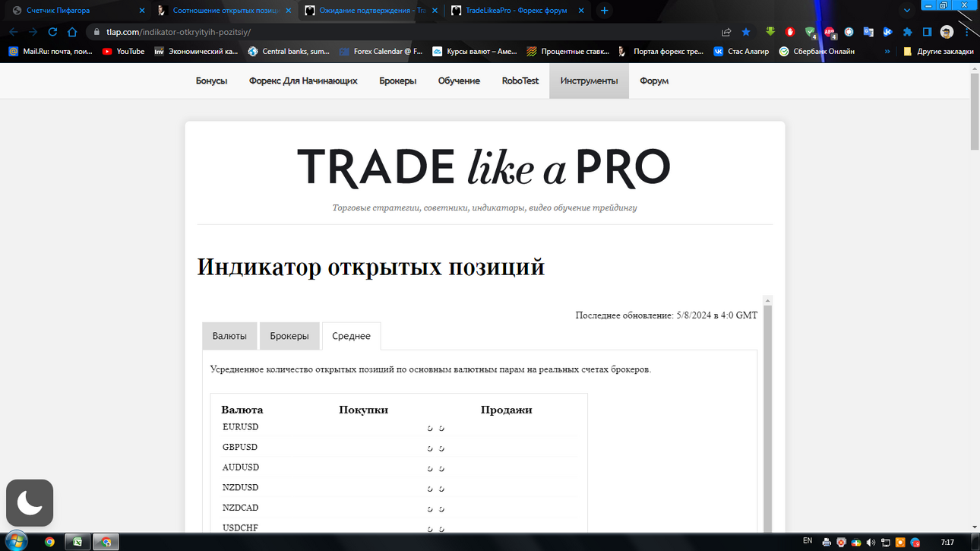Image resolution: width=980 pixels, height=551 pixels.
Task: Open Форекс Для Начинающих menu item
Action: [303, 81]
